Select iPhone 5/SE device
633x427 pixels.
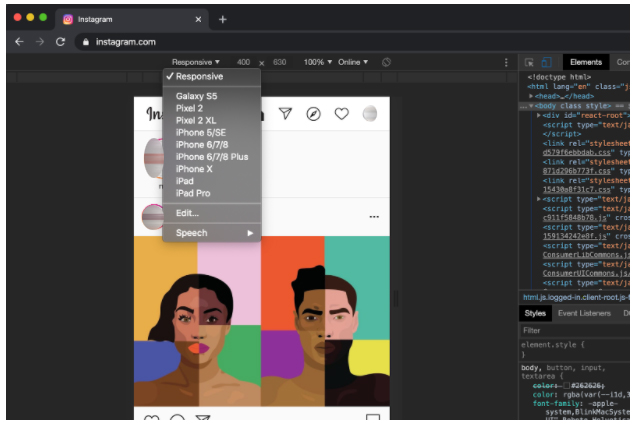(212, 132)
